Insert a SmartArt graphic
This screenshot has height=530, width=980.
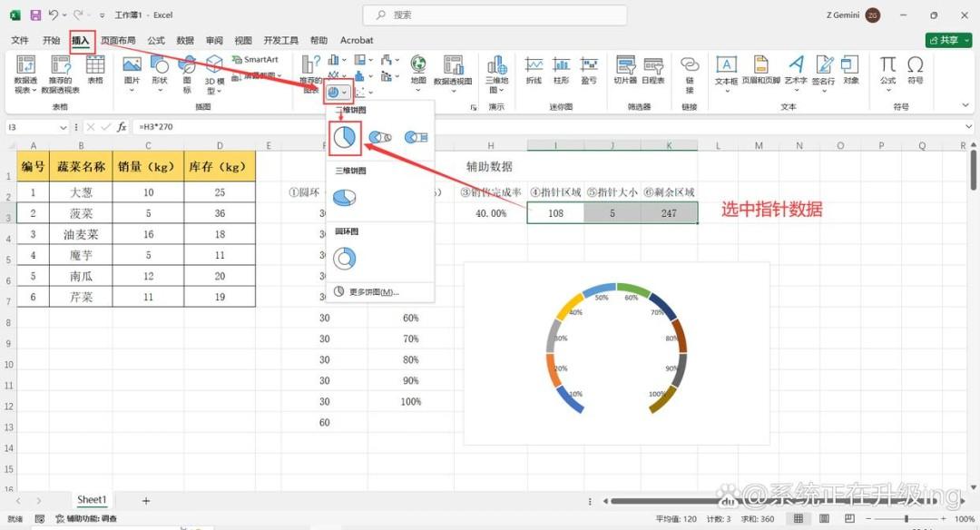(255, 59)
